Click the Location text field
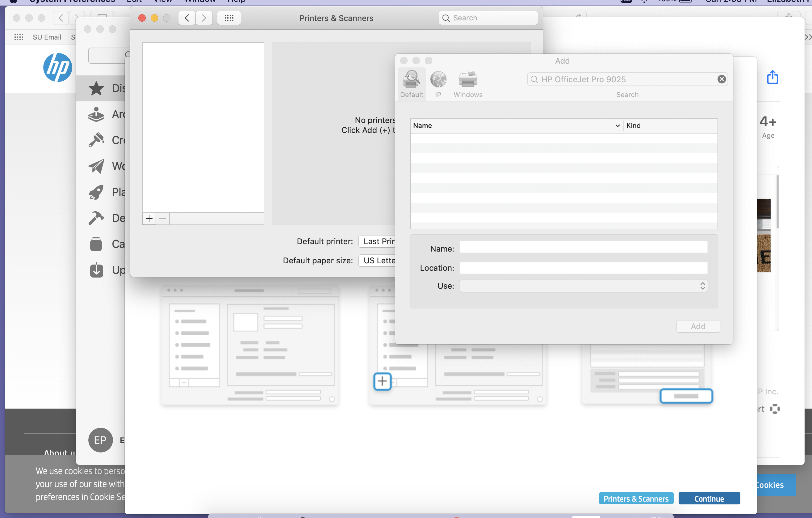The image size is (812, 518). coord(583,268)
